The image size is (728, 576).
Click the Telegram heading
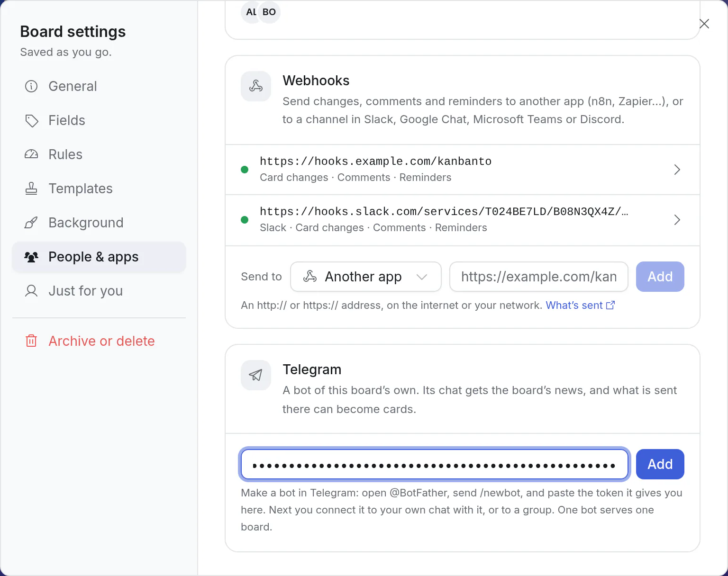pos(312,369)
